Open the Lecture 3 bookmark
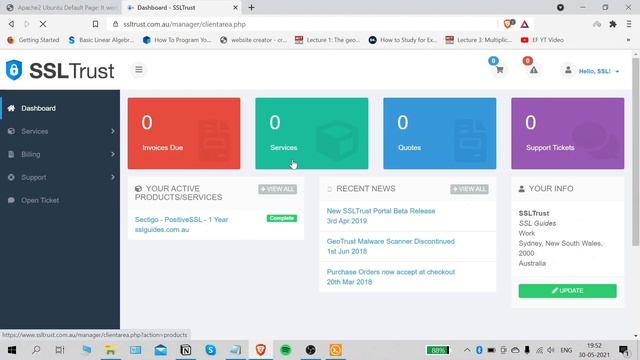The width and height of the screenshot is (640, 360). coord(479,40)
